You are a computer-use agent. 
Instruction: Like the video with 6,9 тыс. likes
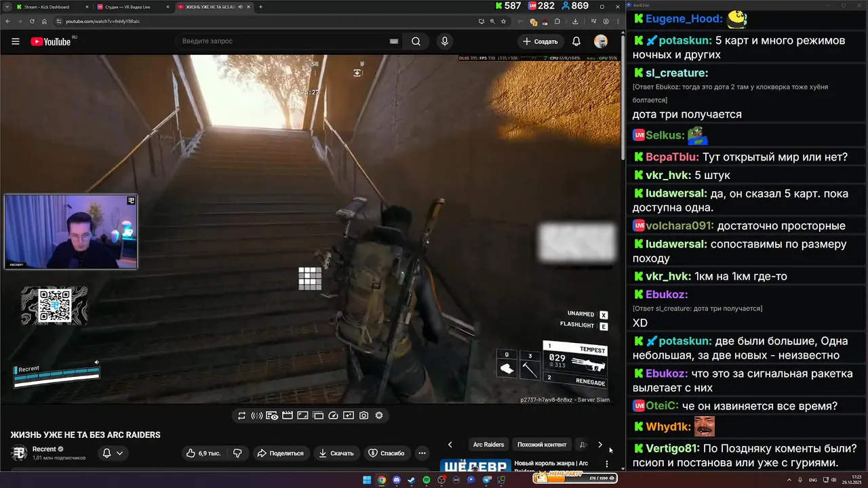(x=205, y=453)
